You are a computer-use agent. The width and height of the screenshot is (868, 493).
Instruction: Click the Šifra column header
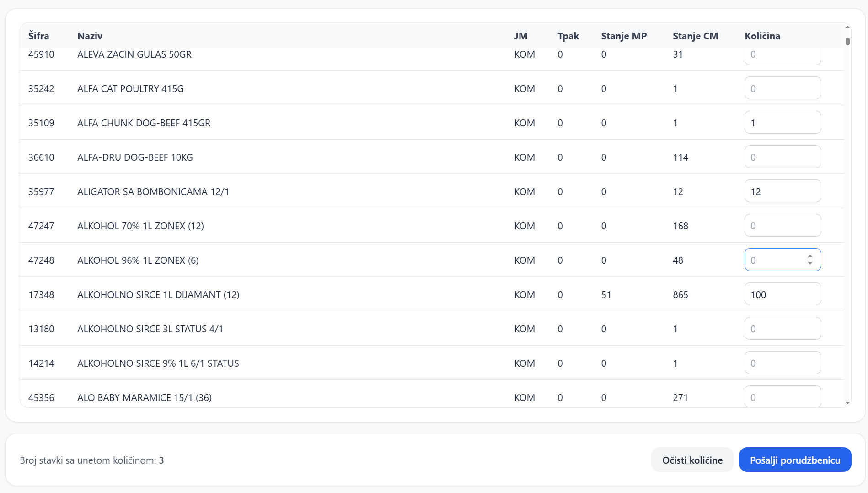point(38,36)
